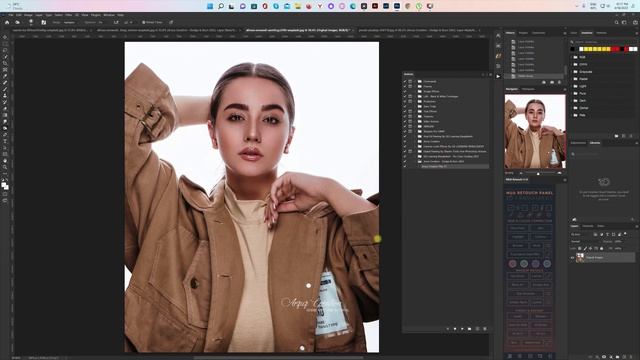
Task: Toggle checkmark for Production action set
Action: (x=405, y=101)
